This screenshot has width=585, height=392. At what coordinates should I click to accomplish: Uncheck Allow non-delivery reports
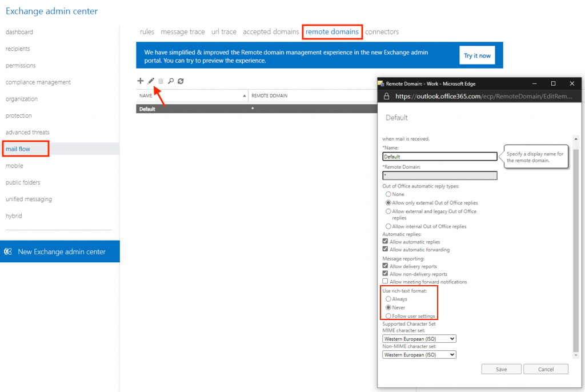[385, 274]
